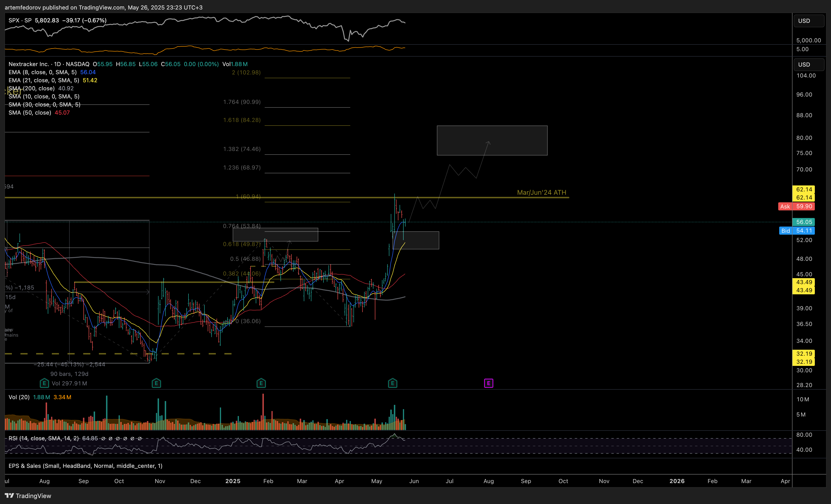Viewport: 831px width, 504px height.
Task: Select the SMA (200, close) legend entry
Action: 31,88
